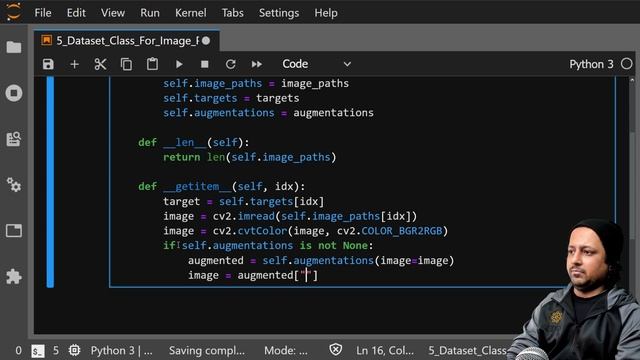Paste cell from clipboard
640x360 pixels.
pos(152,64)
